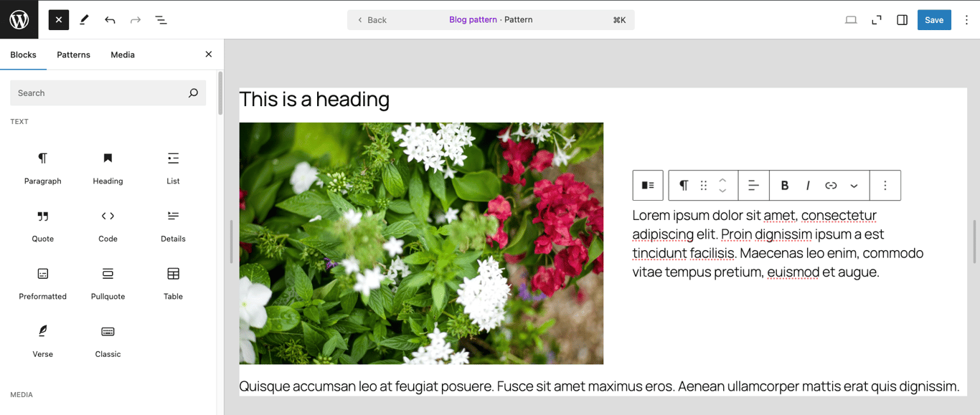Insert a Heading block
This screenshot has height=415, width=980.
108,166
